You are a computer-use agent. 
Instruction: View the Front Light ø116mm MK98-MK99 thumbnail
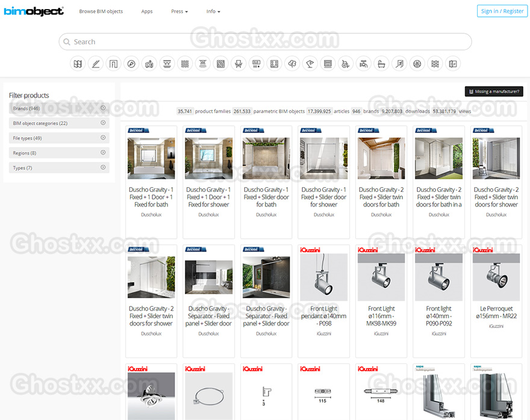click(x=381, y=277)
